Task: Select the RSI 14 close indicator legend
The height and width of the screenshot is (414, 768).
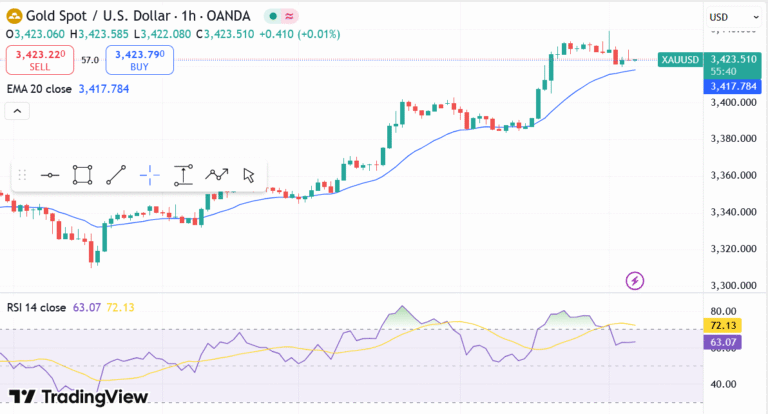Action: [36, 307]
